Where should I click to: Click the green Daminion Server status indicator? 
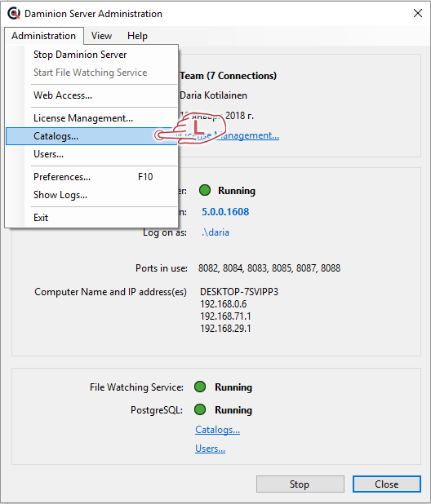pyautogui.click(x=205, y=190)
